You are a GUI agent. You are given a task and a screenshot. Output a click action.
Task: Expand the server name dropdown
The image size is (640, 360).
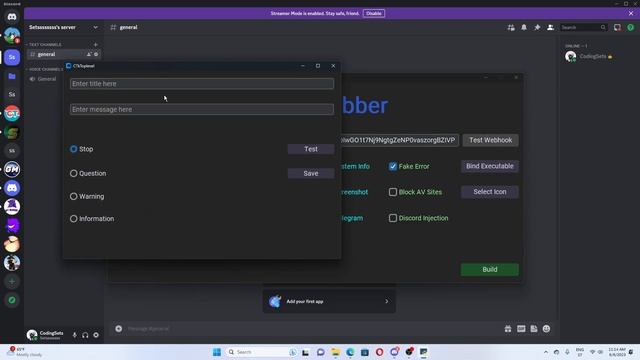pos(96,27)
